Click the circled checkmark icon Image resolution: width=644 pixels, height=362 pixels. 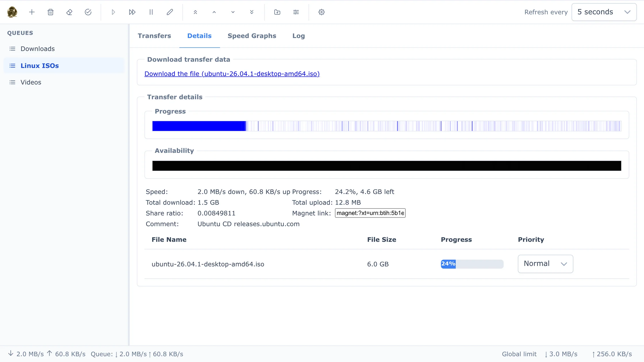[x=88, y=12]
